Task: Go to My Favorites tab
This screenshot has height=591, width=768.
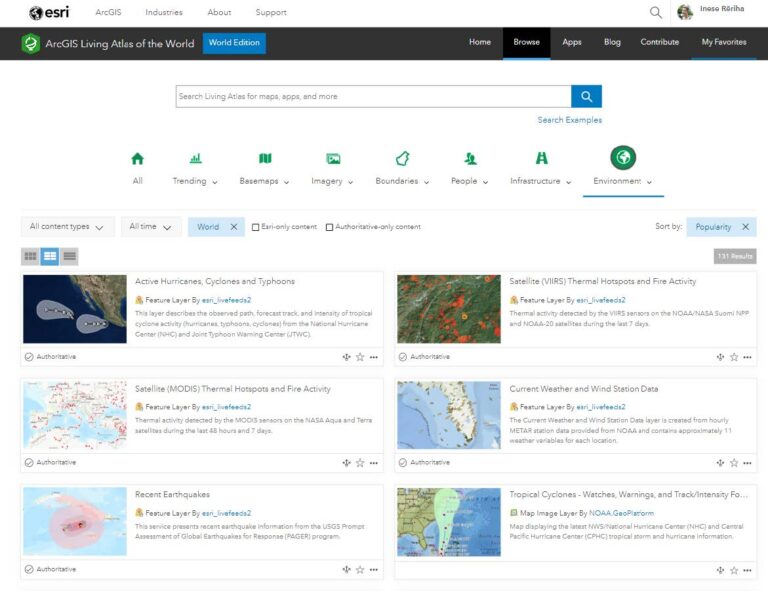Action: pos(723,42)
